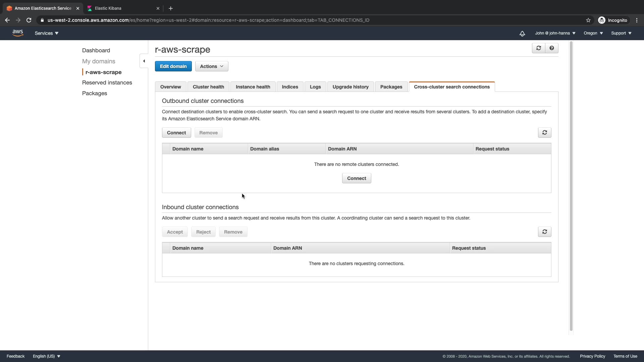The image size is (644, 362).
Task: Click the Connect button inside the empty outbound table
Action: click(x=356, y=178)
